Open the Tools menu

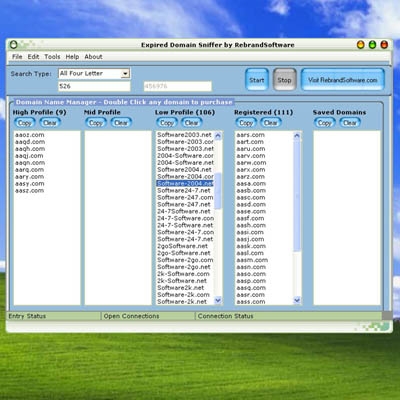click(x=52, y=57)
